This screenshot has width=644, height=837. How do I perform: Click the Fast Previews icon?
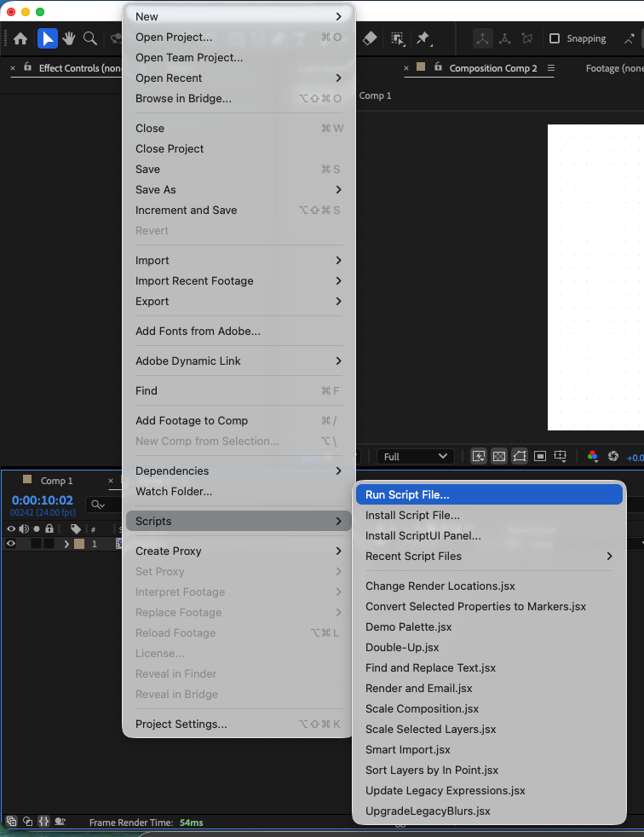[x=479, y=456]
